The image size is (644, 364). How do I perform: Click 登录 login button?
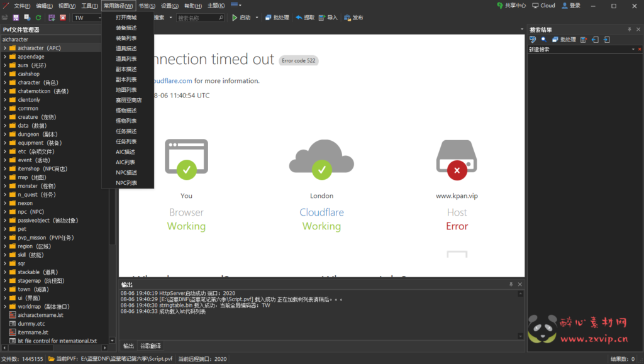[x=571, y=6]
